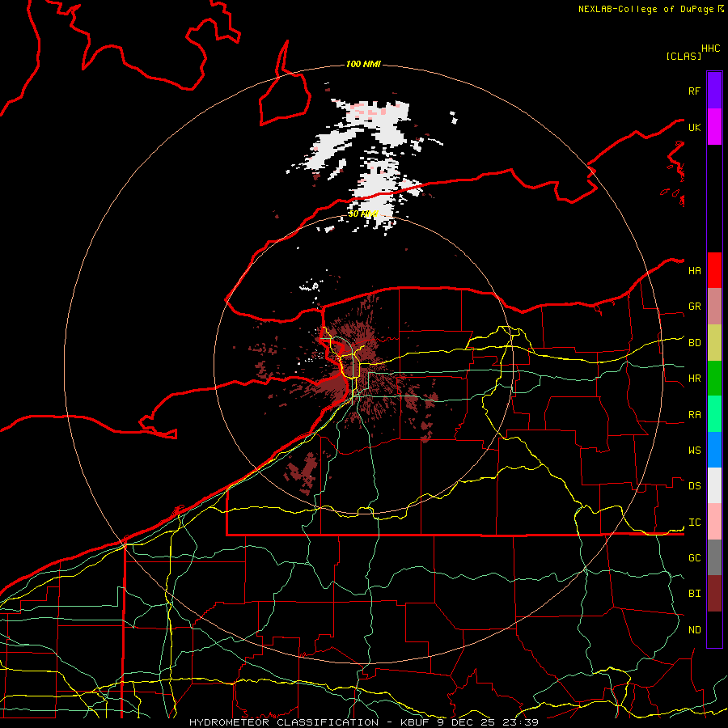Click the WS blue legend swatch
The image size is (728, 728).
[x=714, y=450]
